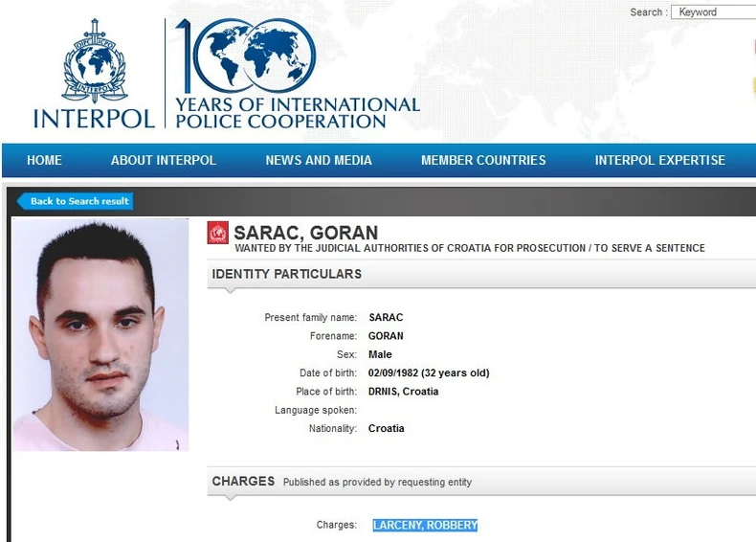Click the highlighted LARCENY, ROBBERY text
This screenshot has width=756, height=542.
click(425, 525)
